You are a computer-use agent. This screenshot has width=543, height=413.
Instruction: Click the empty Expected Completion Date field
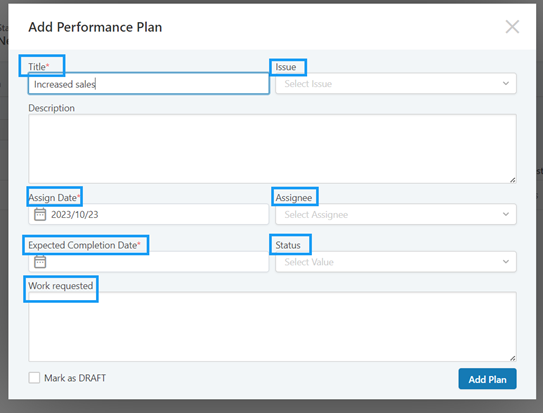(149, 262)
